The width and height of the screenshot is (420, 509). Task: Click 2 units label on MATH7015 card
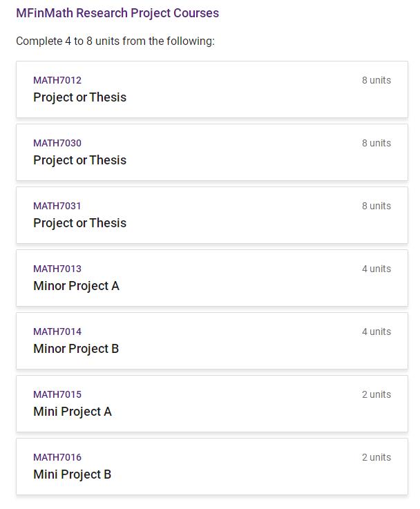[376, 394]
